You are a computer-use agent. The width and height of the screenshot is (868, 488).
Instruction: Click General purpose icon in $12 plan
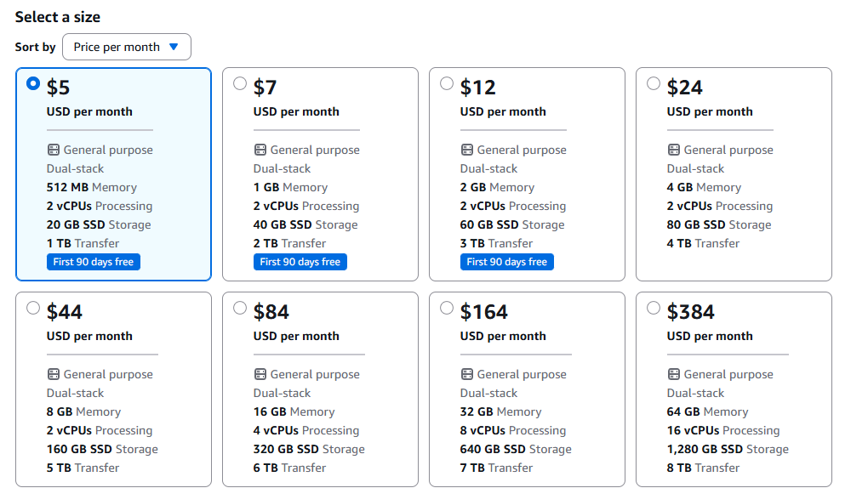point(466,150)
